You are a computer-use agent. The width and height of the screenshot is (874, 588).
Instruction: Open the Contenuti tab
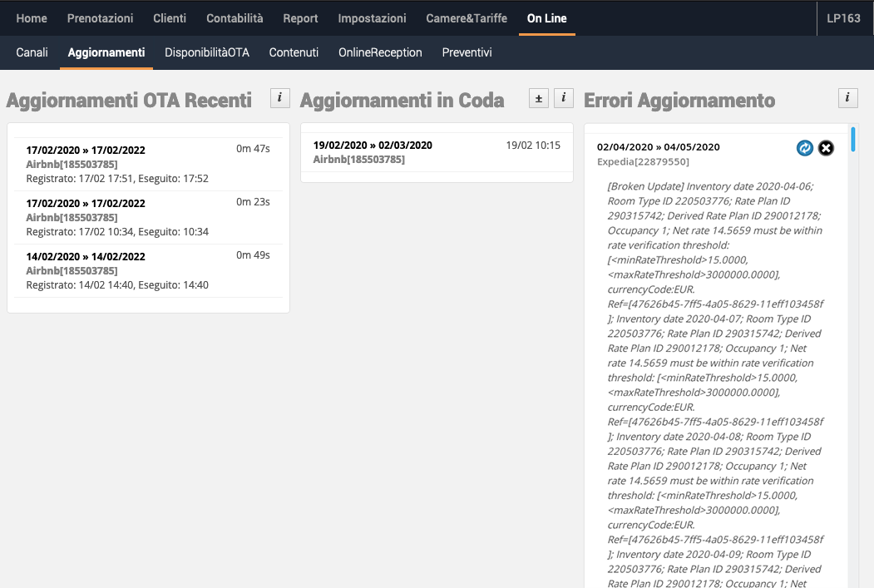(294, 52)
